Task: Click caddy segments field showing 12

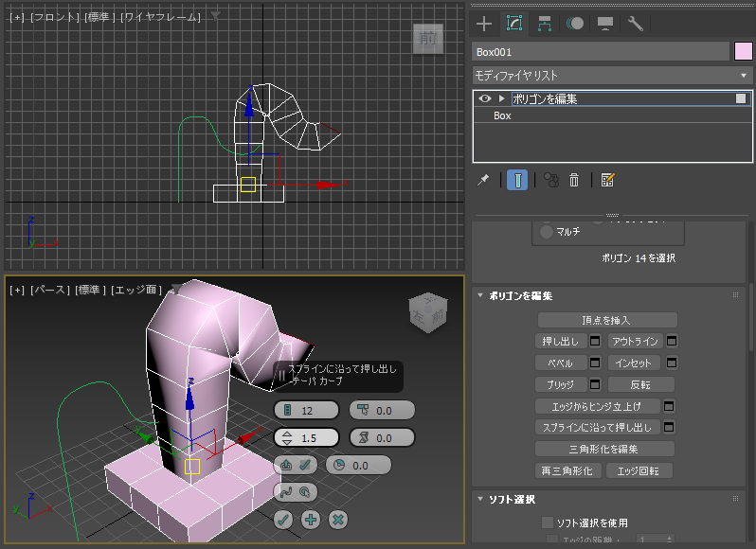Action: (306, 410)
